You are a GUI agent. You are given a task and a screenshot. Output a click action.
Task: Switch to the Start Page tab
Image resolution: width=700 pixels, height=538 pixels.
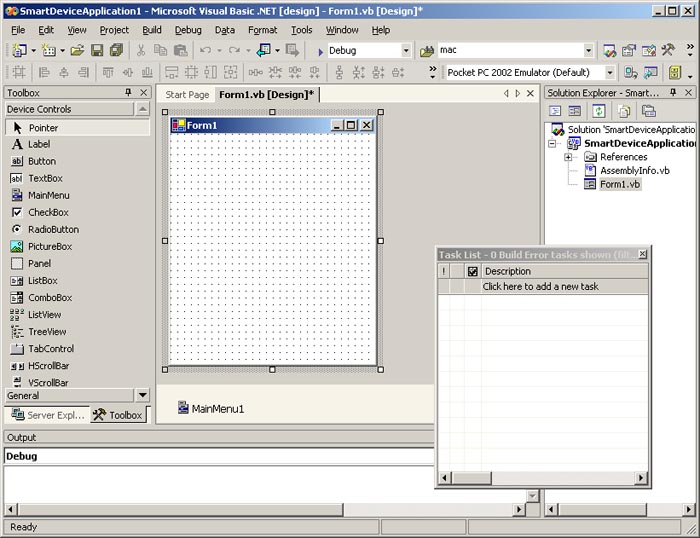click(x=187, y=95)
